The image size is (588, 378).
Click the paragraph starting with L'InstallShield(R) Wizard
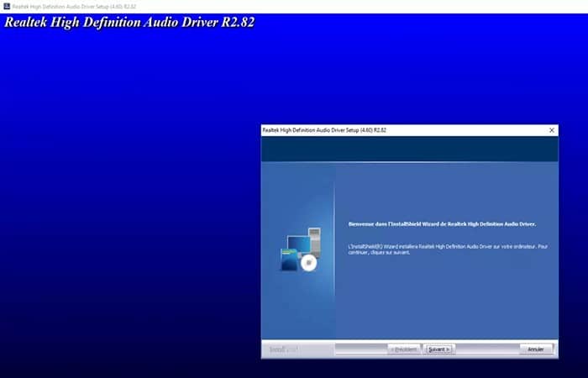point(447,249)
